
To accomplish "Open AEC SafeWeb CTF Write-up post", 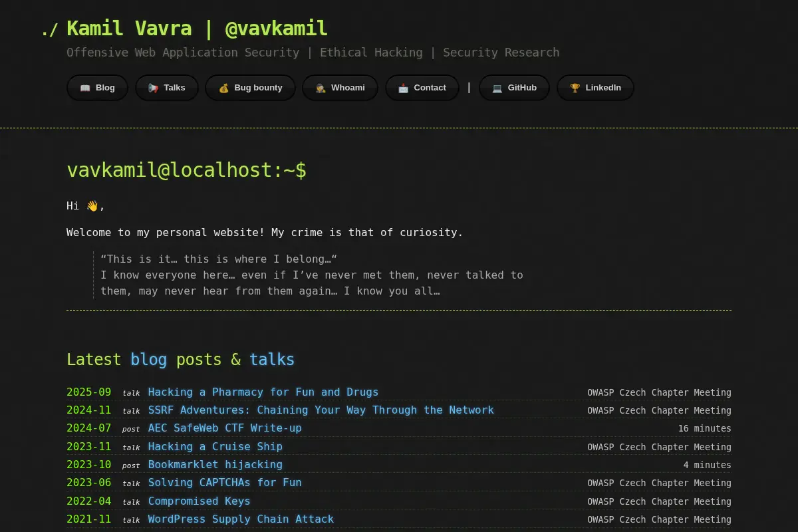I will (x=225, y=428).
